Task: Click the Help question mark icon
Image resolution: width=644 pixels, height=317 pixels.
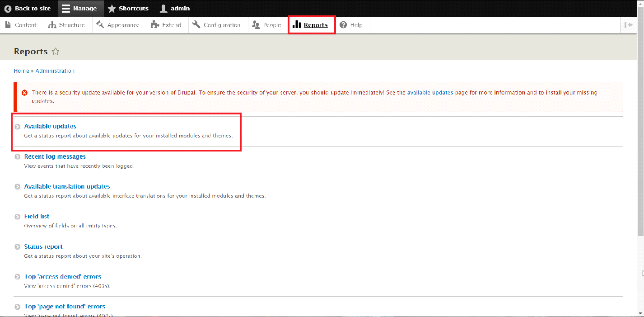Action: [x=344, y=25]
